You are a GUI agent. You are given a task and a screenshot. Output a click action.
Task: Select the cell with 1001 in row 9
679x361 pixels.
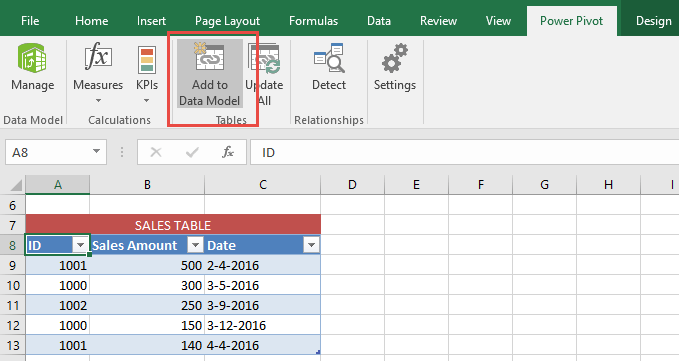coord(58,265)
